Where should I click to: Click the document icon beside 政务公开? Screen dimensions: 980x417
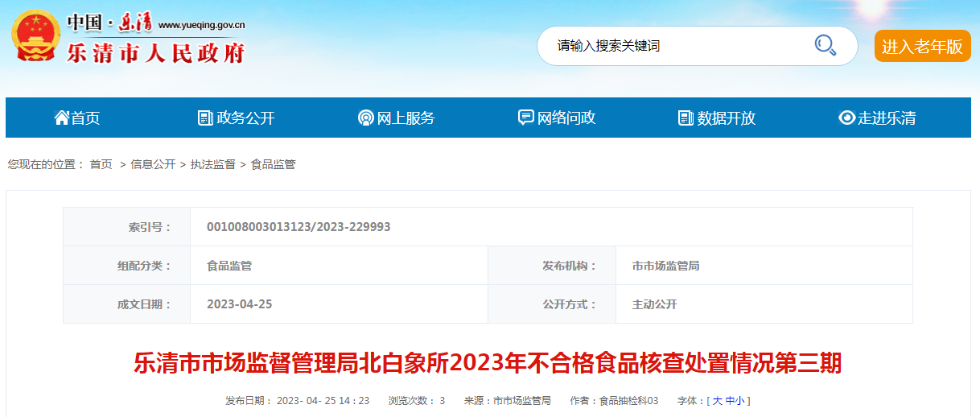click(x=205, y=118)
